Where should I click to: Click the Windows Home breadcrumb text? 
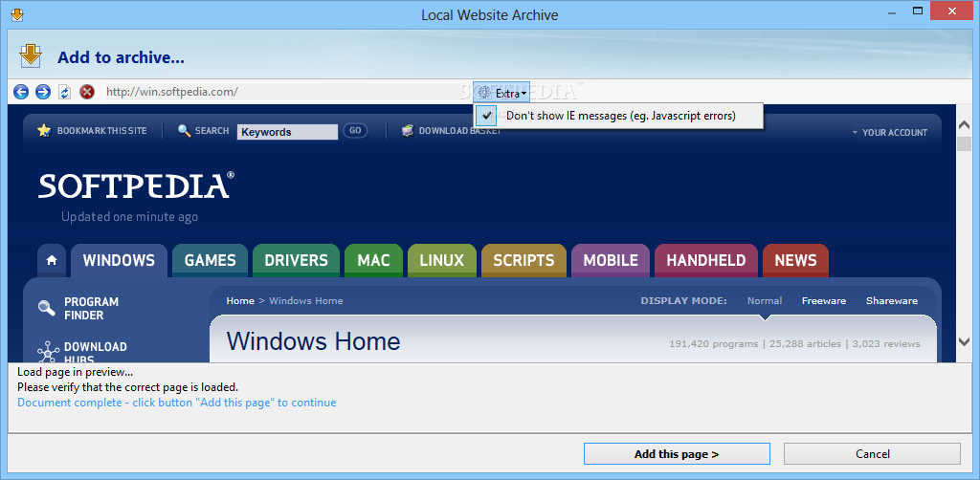click(305, 301)
